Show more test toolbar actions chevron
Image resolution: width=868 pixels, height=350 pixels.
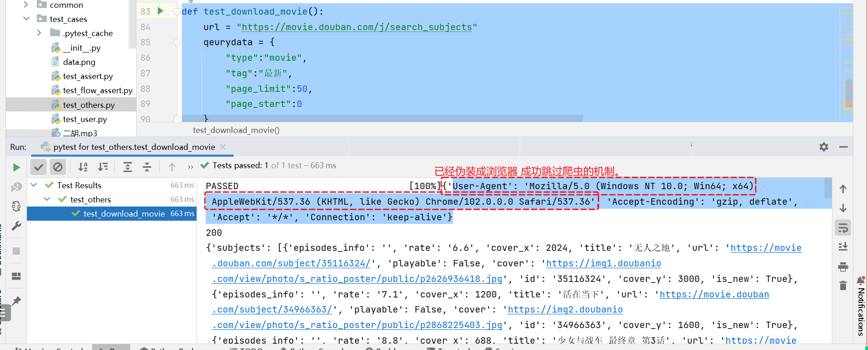(x=191, y=167)
